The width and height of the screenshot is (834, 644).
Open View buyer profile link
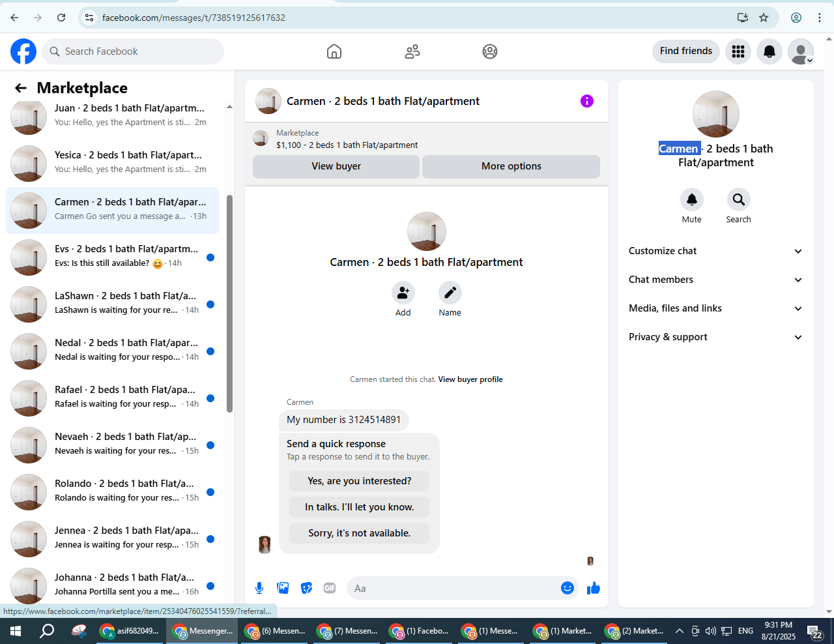click(470, 379)
